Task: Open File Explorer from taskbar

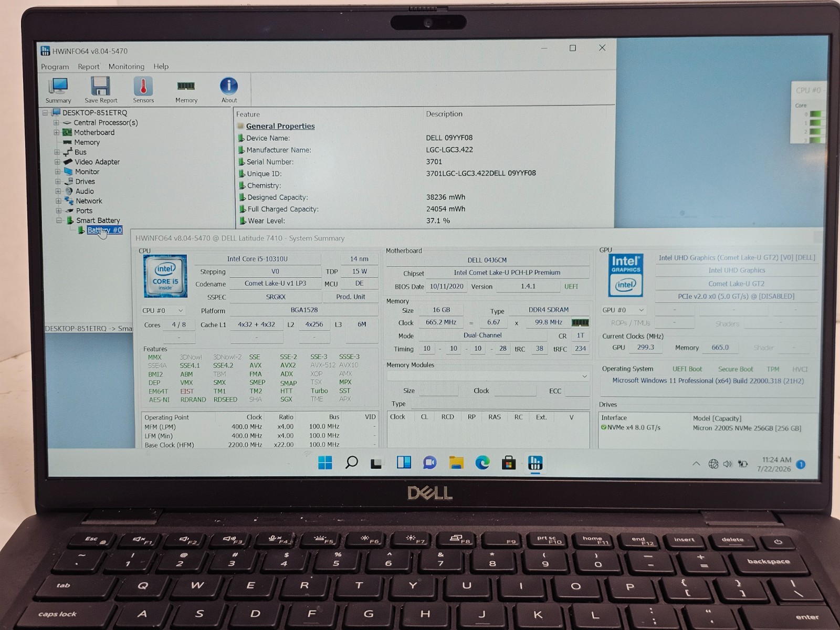Action: click(456, 463)
